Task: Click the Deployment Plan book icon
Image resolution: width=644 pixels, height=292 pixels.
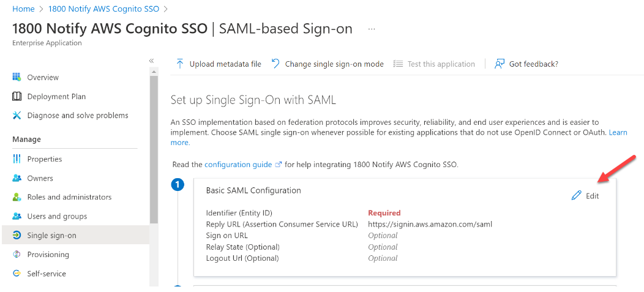Action: coord(17,97)
